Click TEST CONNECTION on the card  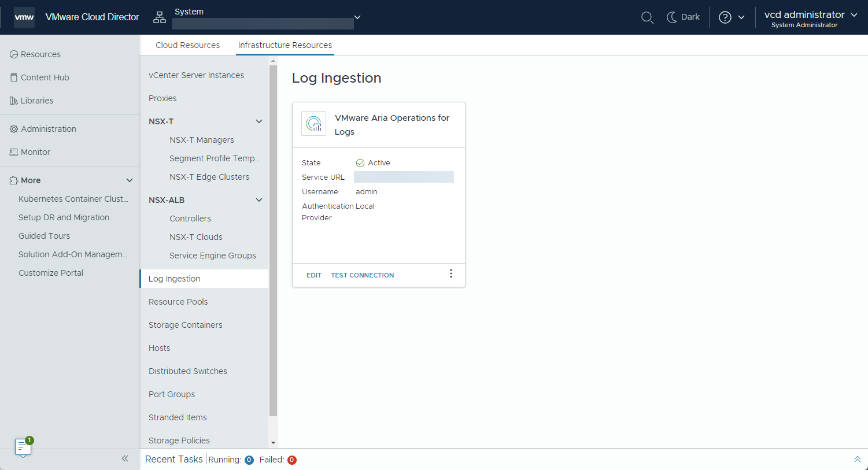click(x=363, y=275)
